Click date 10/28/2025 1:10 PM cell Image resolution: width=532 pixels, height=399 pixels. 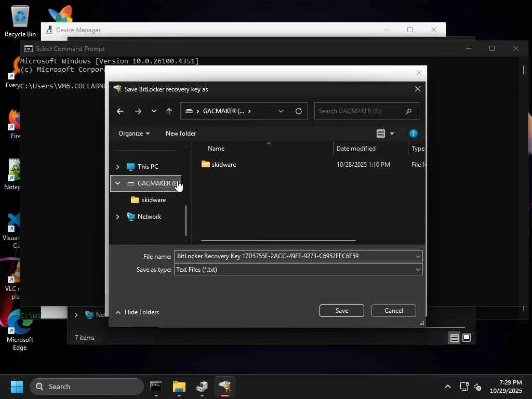[363, 165]
